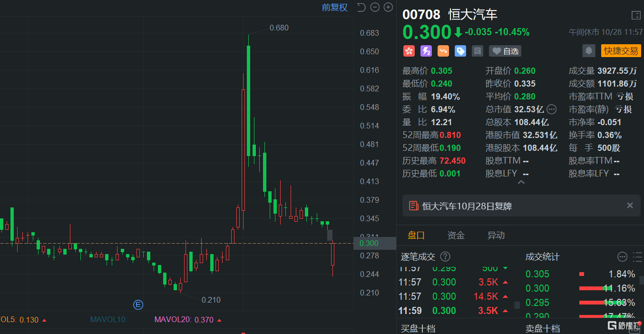Click the 历史最高 value 72.450
644x334 pixels.
click(x=452, y=161)
